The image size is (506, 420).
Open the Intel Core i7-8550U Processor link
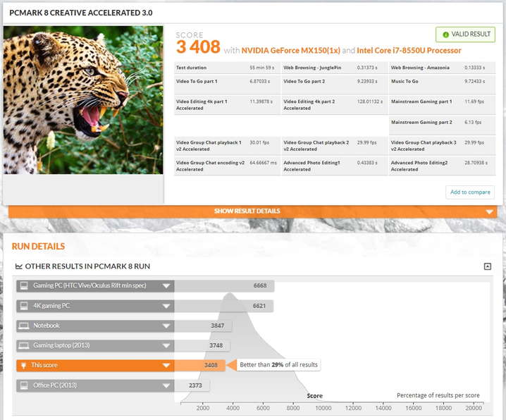point(409,51)
